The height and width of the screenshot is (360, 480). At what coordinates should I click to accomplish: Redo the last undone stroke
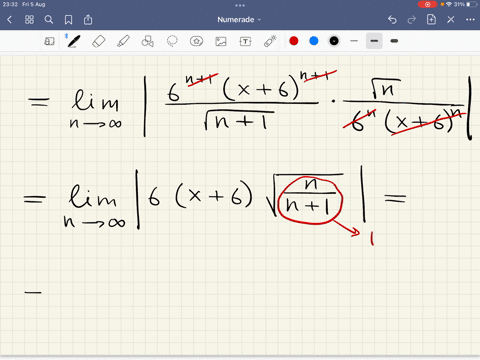(x=412, y=20)
